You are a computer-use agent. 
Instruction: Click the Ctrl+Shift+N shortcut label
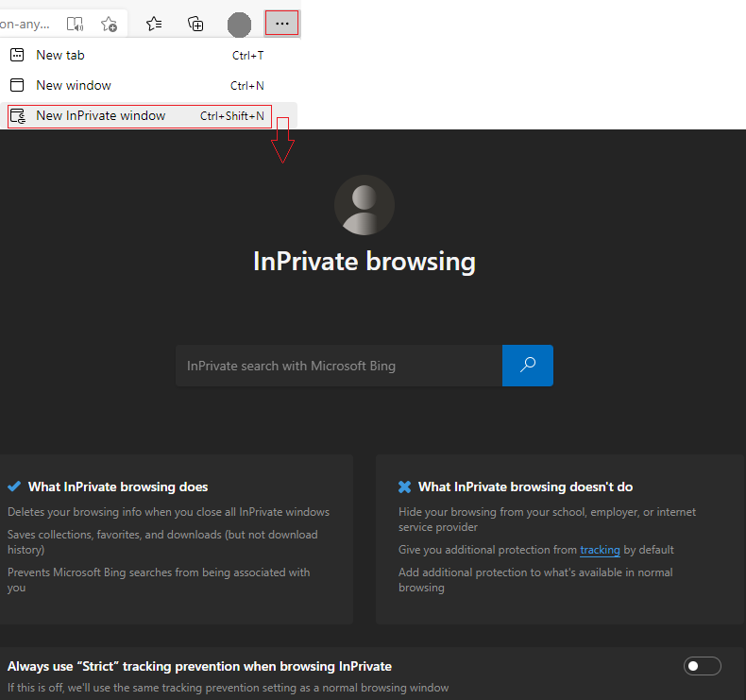point(231,116)
